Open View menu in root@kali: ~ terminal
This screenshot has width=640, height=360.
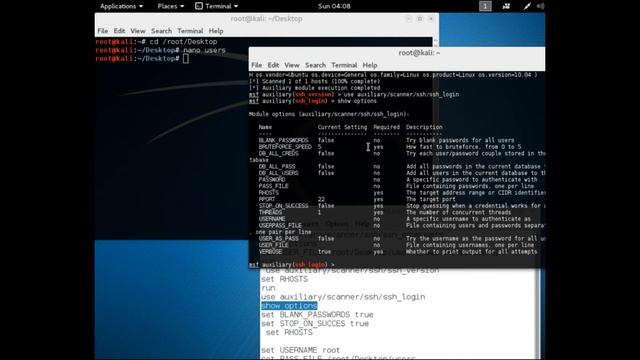pyautogui.click(x=291, y=65)
